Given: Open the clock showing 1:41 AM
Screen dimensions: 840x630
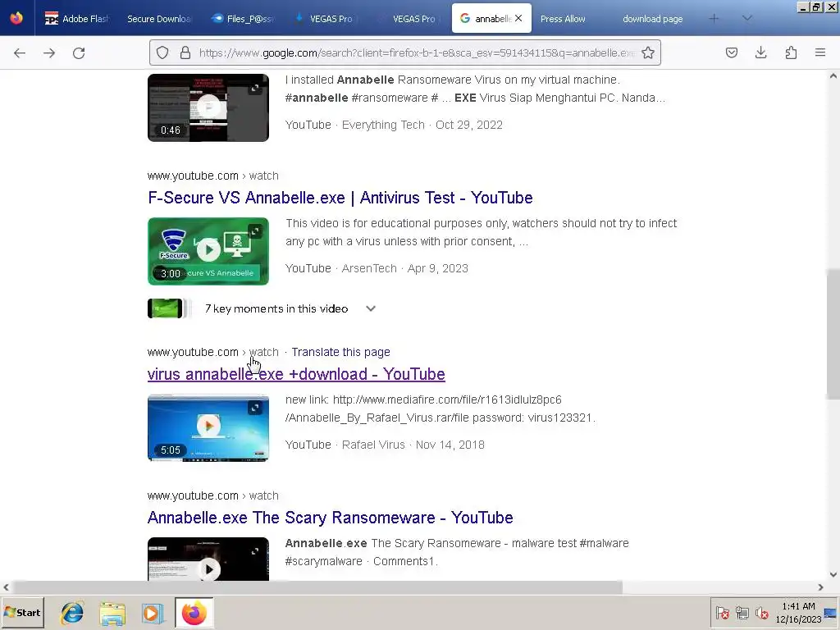Looking at the screenshot, I should pyautogui.click(x=798, y=613).
